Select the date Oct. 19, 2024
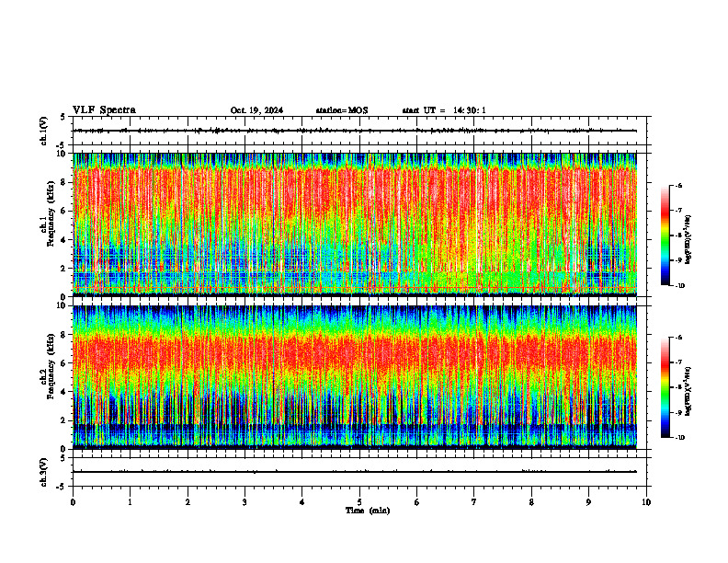Screen dimensions: 728x563 point(256,110)
